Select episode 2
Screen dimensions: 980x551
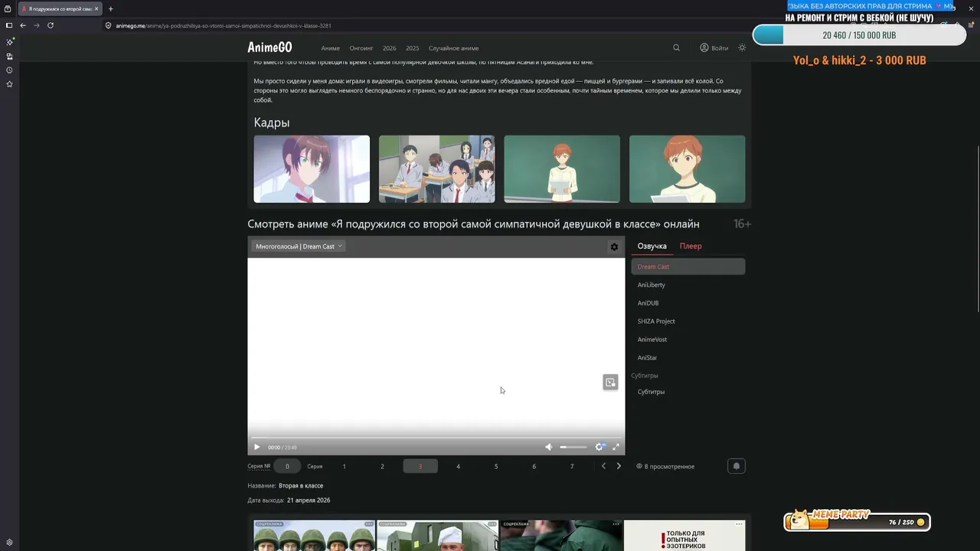pyautogui.click(x=382, y=466)
